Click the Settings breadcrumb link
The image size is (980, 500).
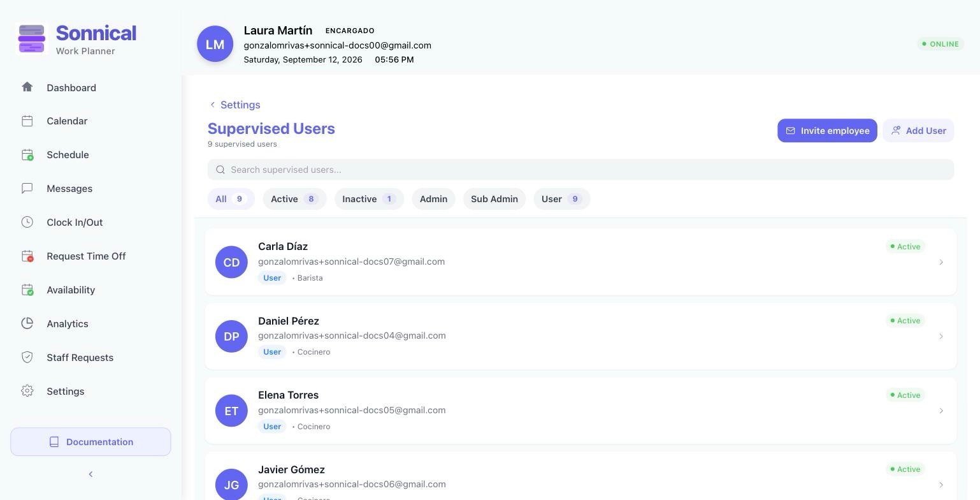pos(240,105)
